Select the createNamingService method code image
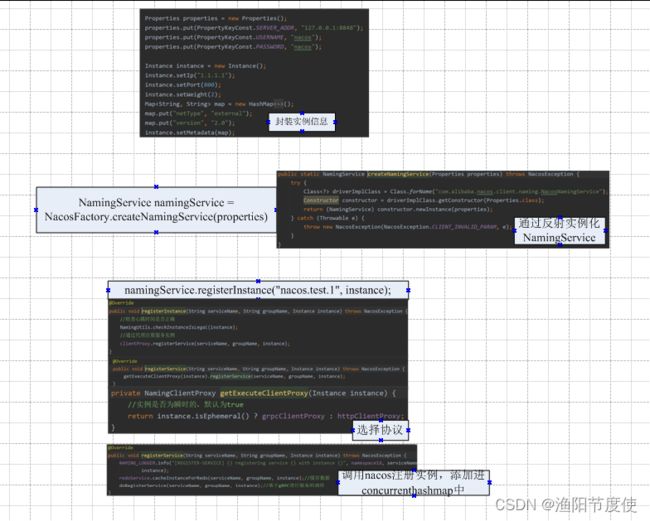 (443, 209)
